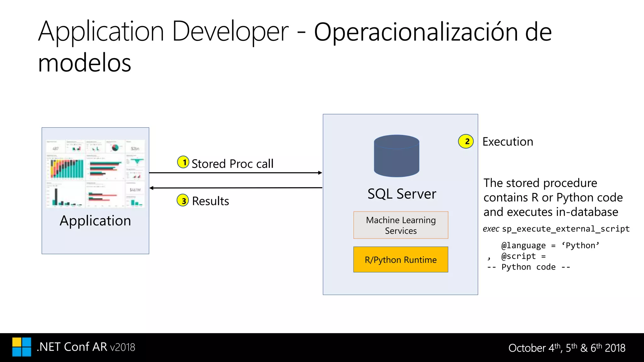This screenshot has width=644, height=362.
Task: Click the R/Python Runtime box
Action: pyautogui.click(x=401, y=260)
